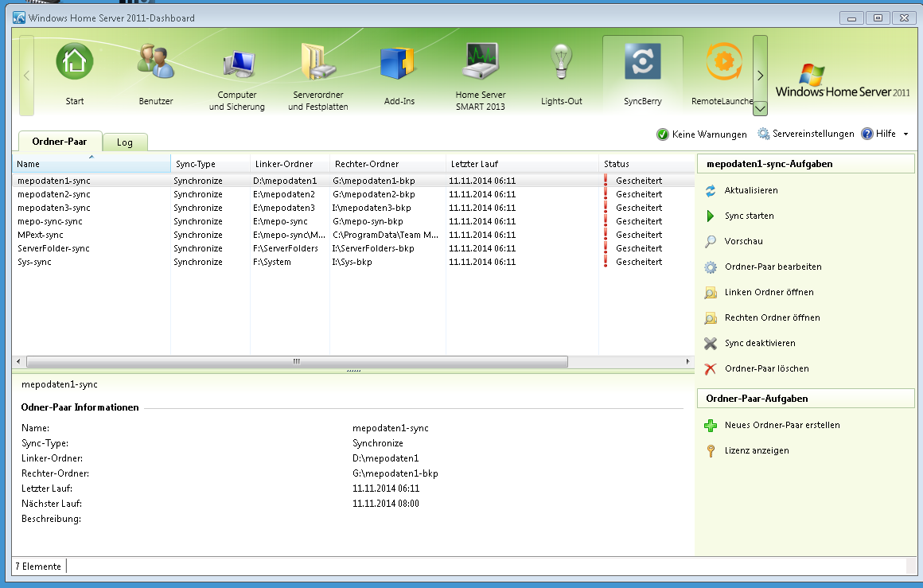This screenshot has width=923, height=588.
Task: Open Home Server SMART 2013
Action: [x=480, y=64]
